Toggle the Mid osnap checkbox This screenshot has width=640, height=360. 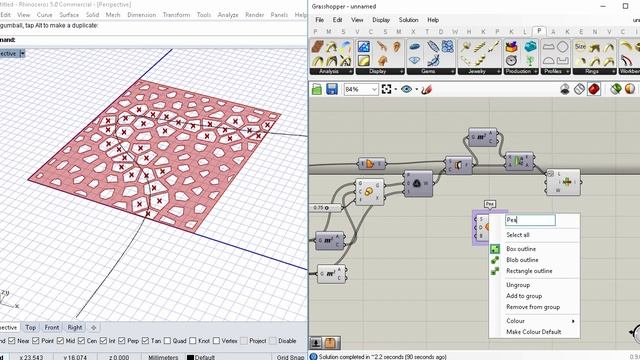pyautogui.click(x=60, y=340)
